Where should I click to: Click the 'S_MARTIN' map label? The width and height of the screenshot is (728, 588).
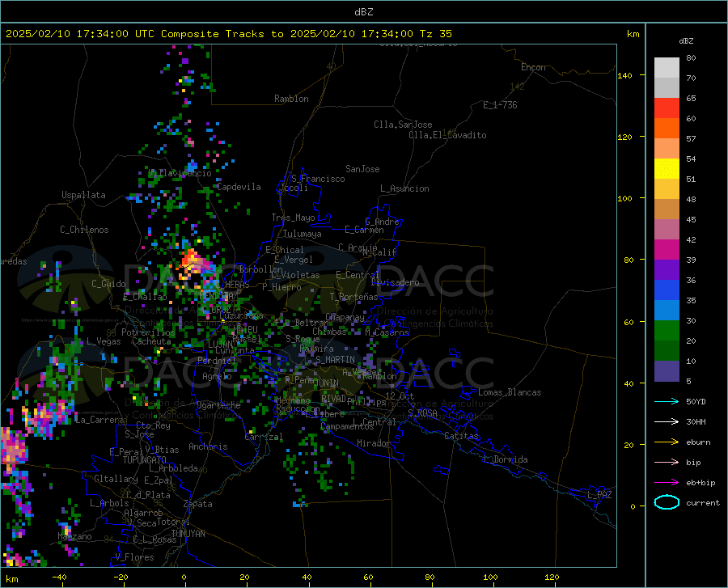click(335, 360)
